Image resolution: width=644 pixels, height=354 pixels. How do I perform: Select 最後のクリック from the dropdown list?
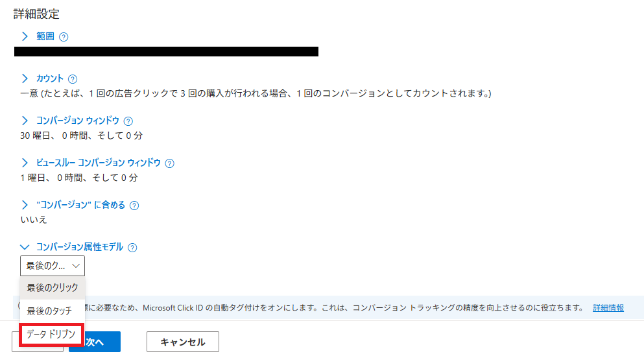[53, 287]
